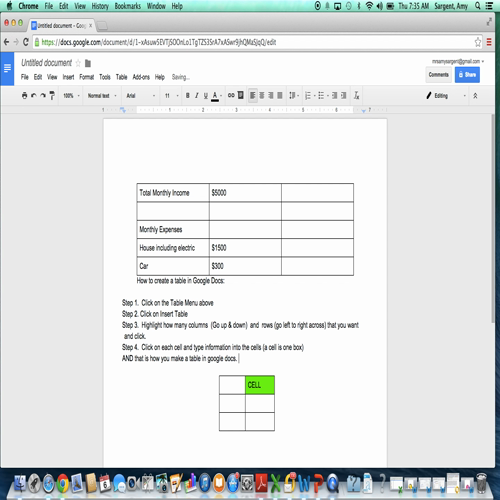Click the House including electric cell
This screenshot has width=500, height=500.
[x=173, y=248]
